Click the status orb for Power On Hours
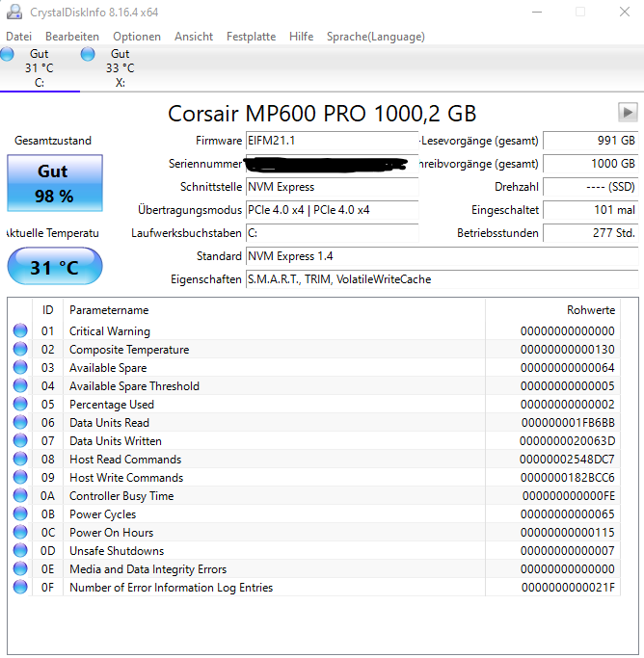 [x=20, y=532]
